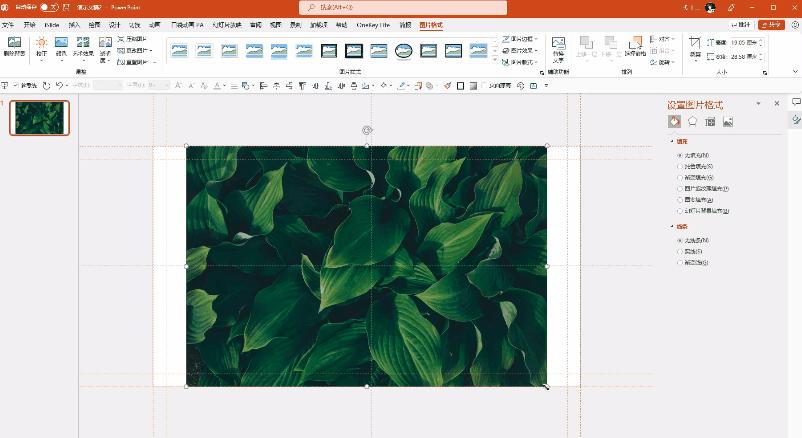Open the Size group dialog launcher

pyautogui.click(x=765, y=73)
